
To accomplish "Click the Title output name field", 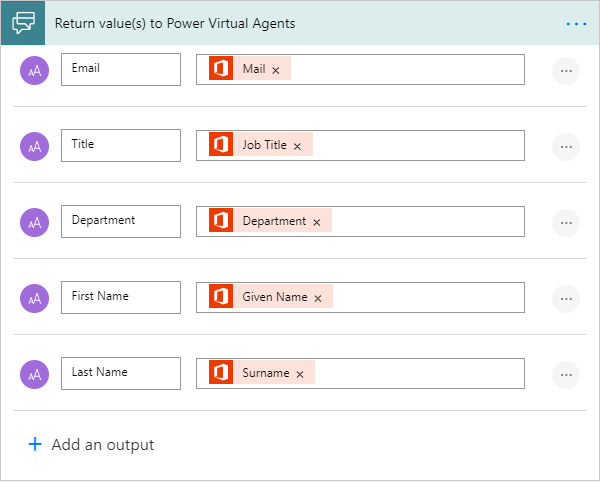I will click(x=120, y=145).
